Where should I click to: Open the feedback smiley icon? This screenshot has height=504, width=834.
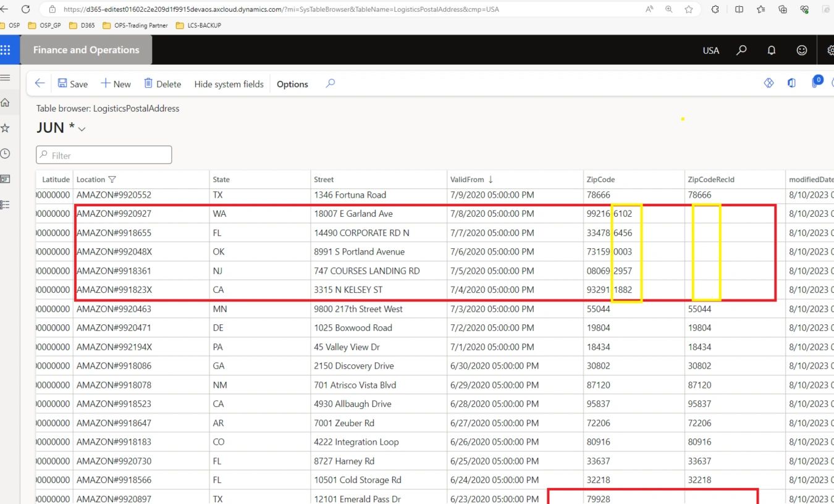point(801,50)
